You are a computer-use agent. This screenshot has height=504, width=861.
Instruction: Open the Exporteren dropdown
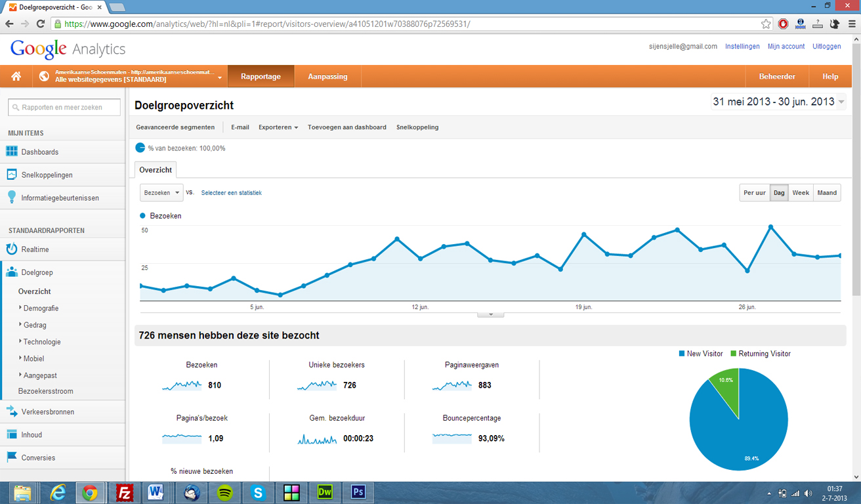(278, 127)
